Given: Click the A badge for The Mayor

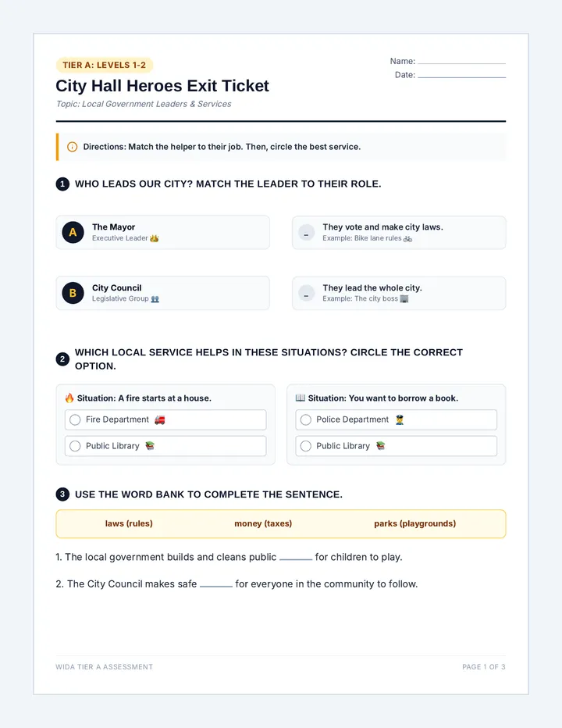Looking at the screenshot, I should point(73,232).
